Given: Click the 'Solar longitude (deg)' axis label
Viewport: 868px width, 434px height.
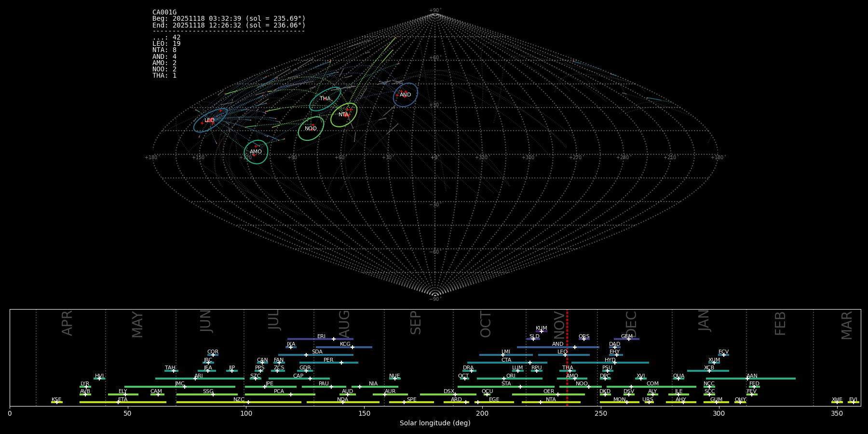Looking at the screenshot, I should [435, 423].
